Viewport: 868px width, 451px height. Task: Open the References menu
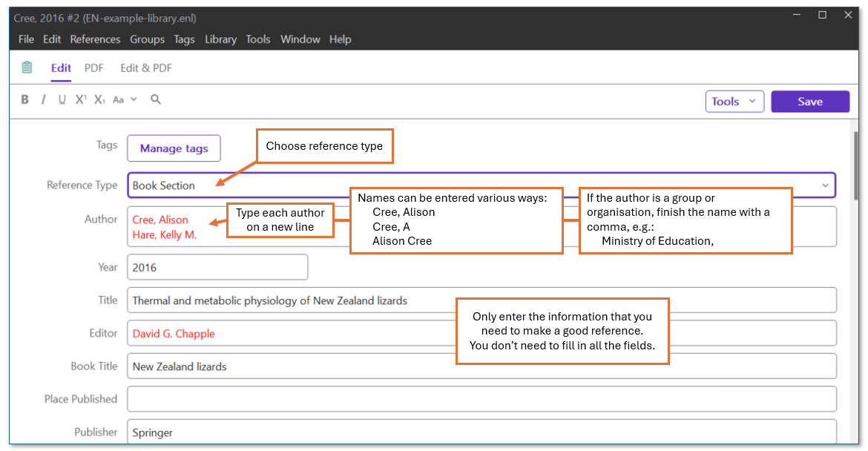95,39
